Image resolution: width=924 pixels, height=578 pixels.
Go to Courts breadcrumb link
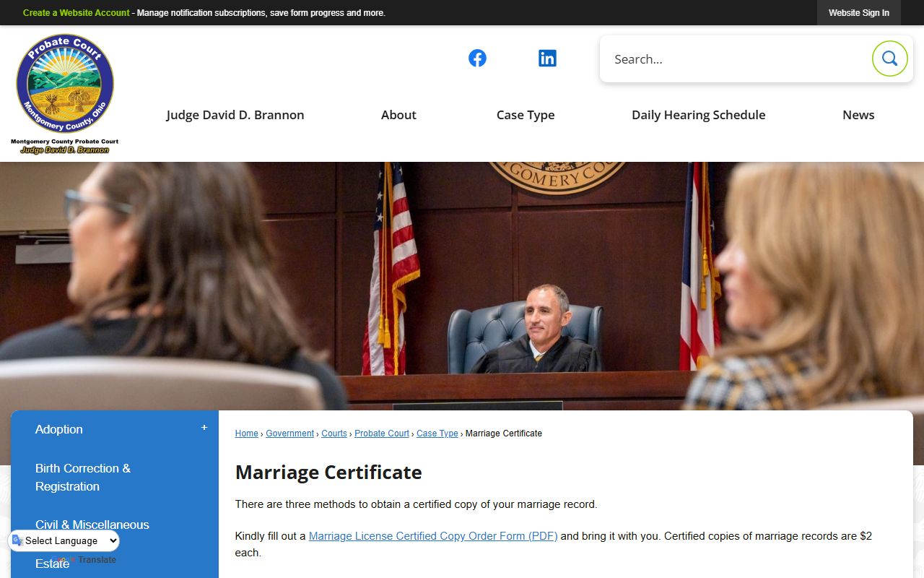tap(334, 433)
